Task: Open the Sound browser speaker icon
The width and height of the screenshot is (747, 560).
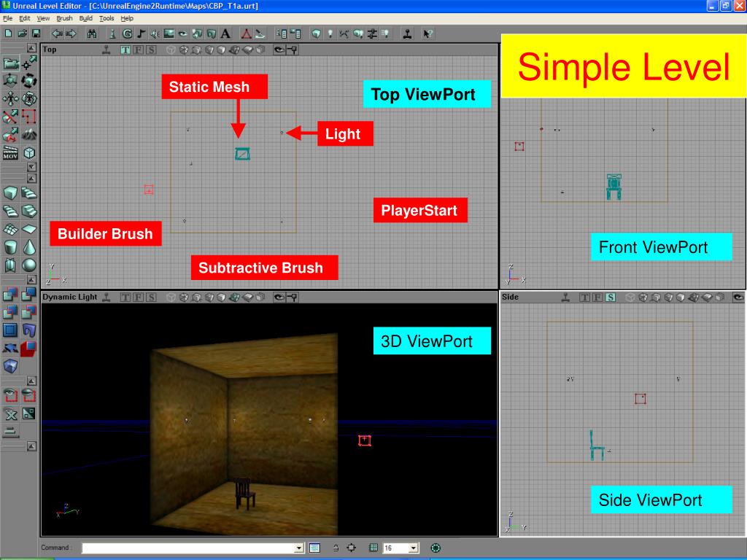Action: [x=155, y=34]
